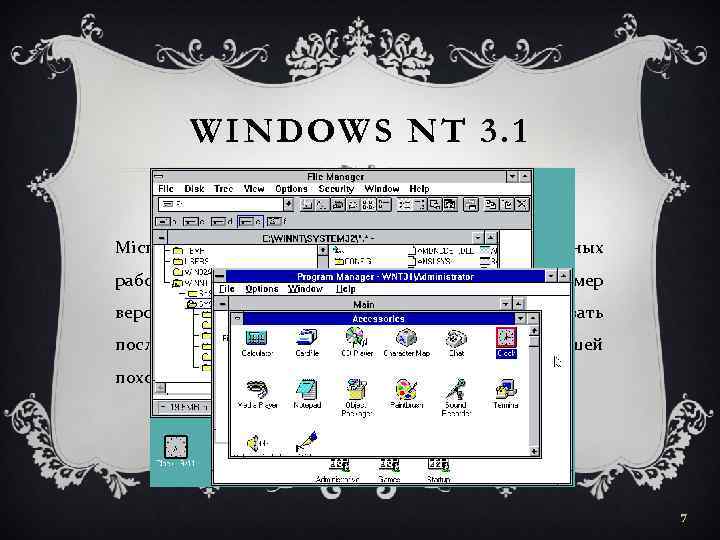The height and width of the screenshot is (540, 720).
Task: Select the TEMP folder in the directory tree
Action: click(189, 251)
